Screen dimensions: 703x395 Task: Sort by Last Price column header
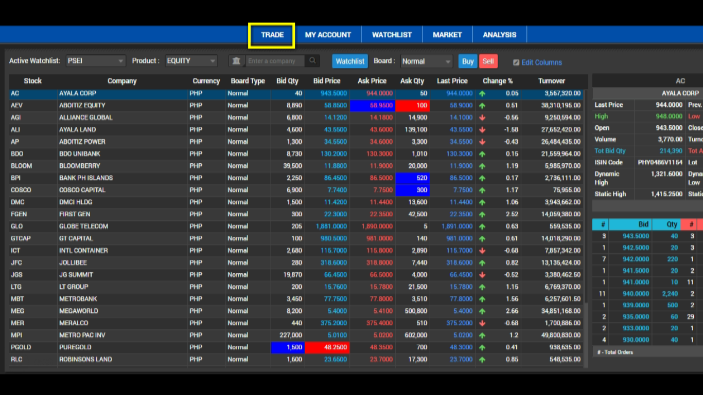pos(452,81)
